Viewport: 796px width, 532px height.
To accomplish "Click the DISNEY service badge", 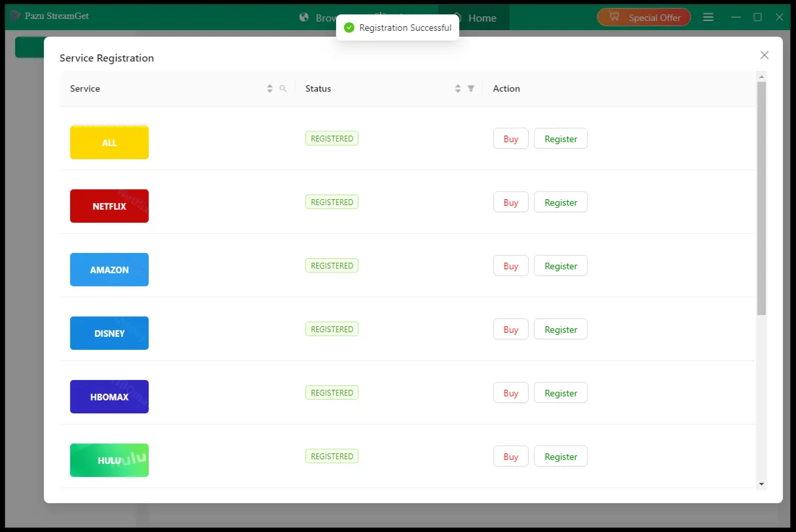I will [x=109, y=333].
